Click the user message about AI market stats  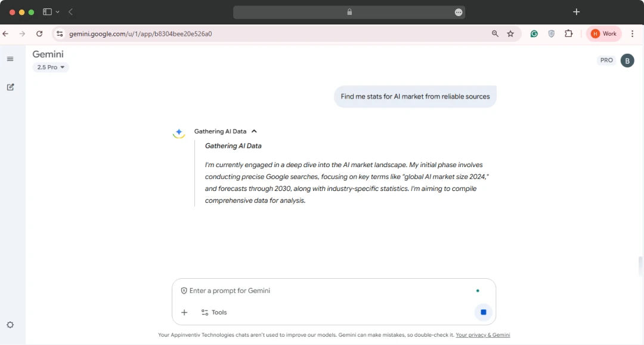pos(415,97)
